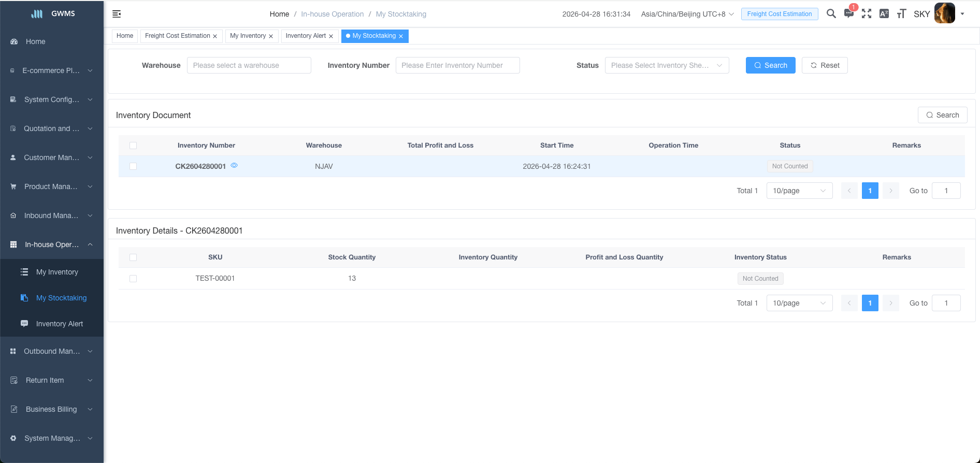
Task: Click the Reset button
Action: (x=825, y=65)
